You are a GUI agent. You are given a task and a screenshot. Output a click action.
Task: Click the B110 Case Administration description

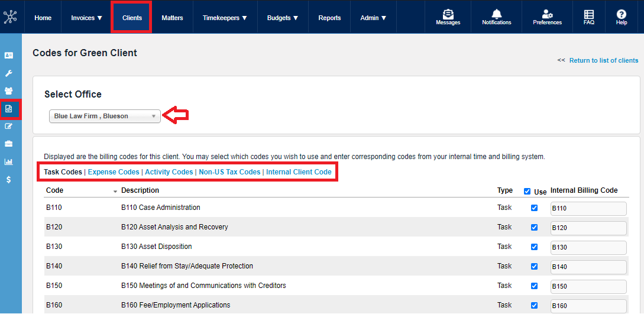(161, 208)
